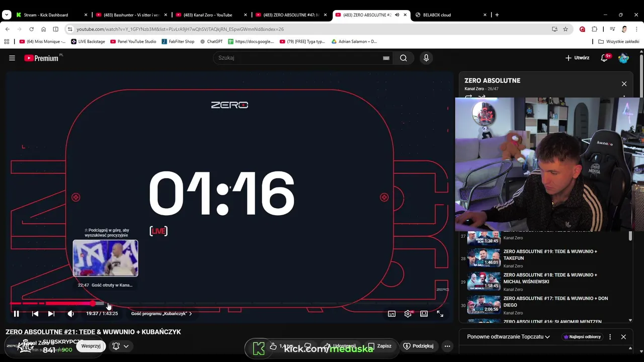Open the red circular extension icon
The height and width of the screenshot is (362, 644).
(x=582, y=29)
